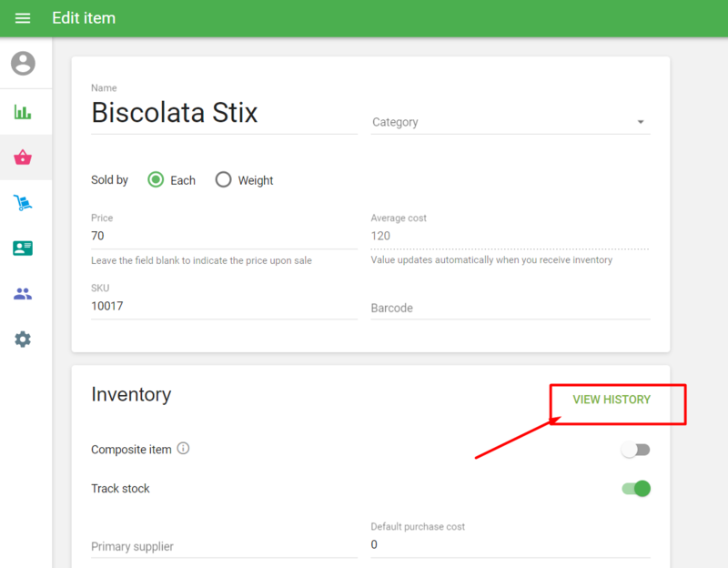This screenshot has height=568, width=728.
Task: Click the SKU field with 10017
Action: [223, 307]
